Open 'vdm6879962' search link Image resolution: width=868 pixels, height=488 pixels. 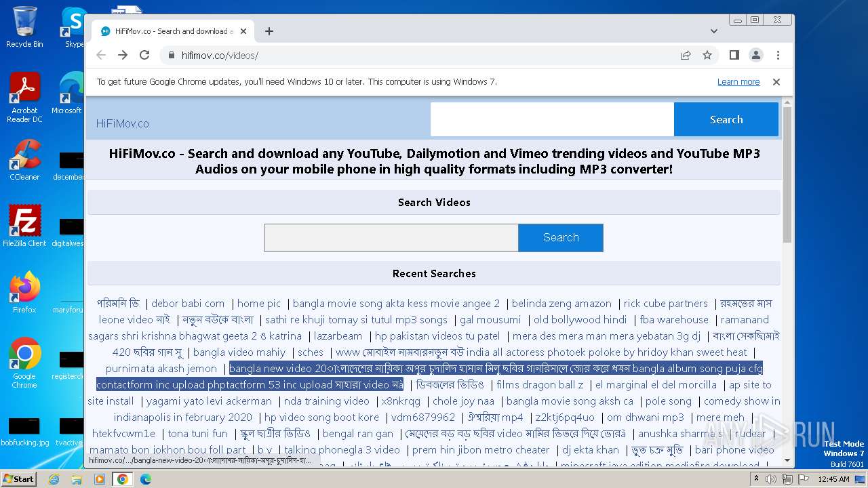click(423, 418)
